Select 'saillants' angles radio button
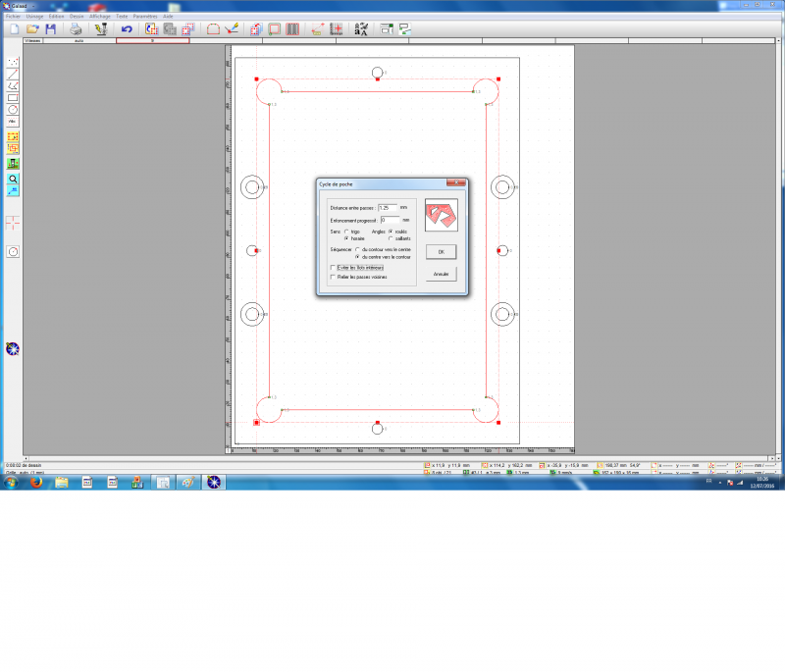The image size is (785, 672). [392, 238]
